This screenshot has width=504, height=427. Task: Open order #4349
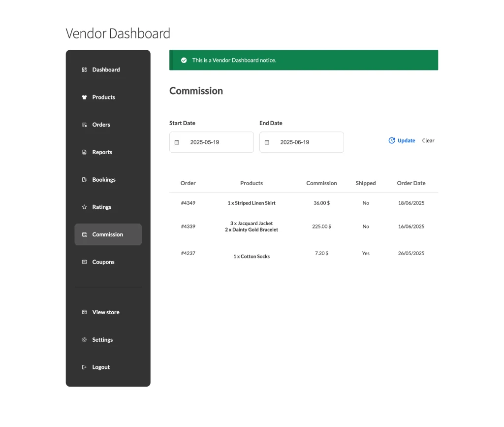tap(188, 203)
